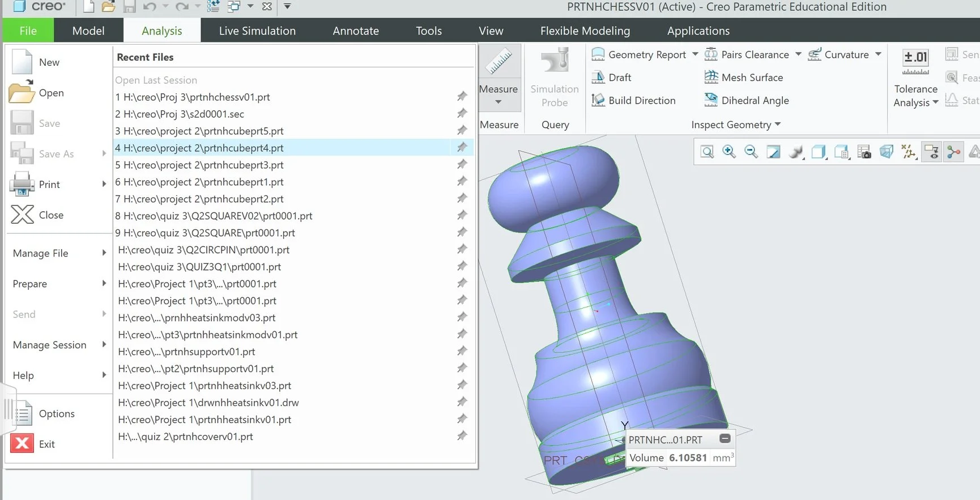Click Exit in the File menu
980x500 pixels.
[58, 445]
